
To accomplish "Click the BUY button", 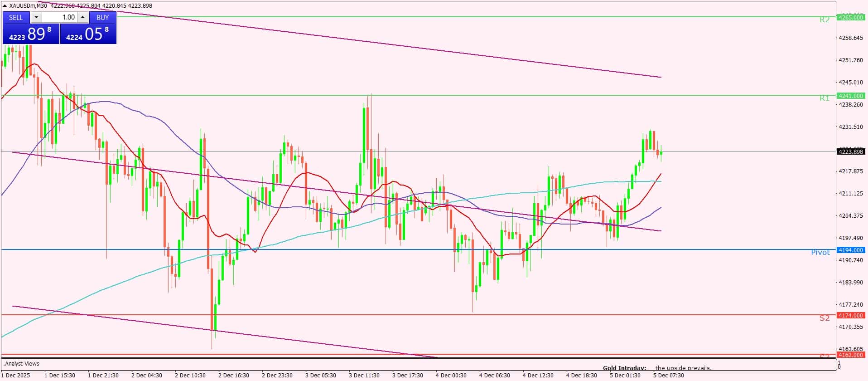I will 103,17.
